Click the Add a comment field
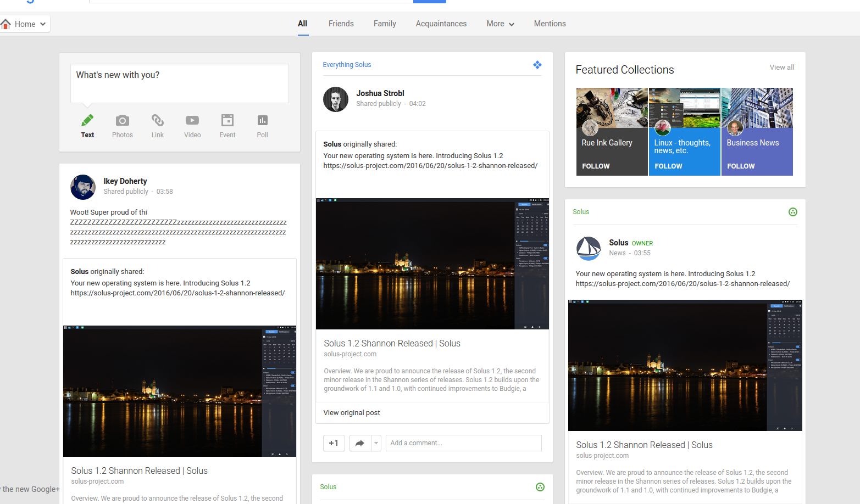 [464, 443]
